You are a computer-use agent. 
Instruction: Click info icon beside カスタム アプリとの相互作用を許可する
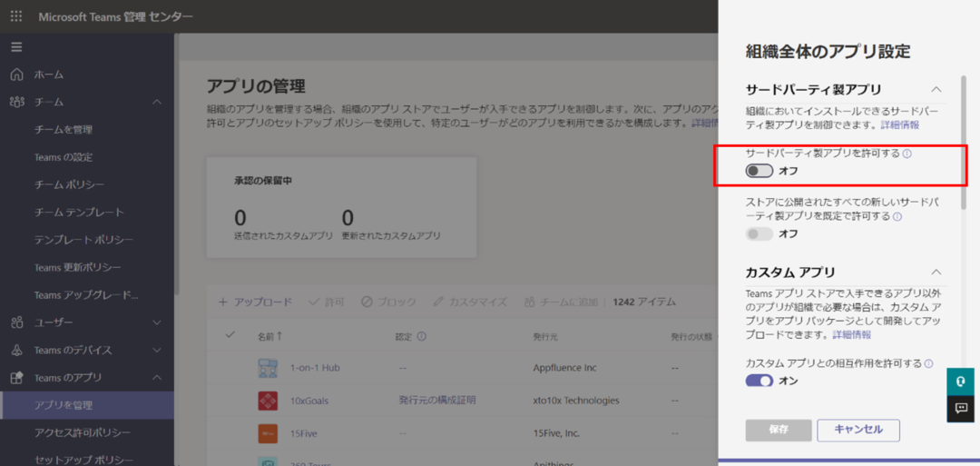[x=928, y=363]
